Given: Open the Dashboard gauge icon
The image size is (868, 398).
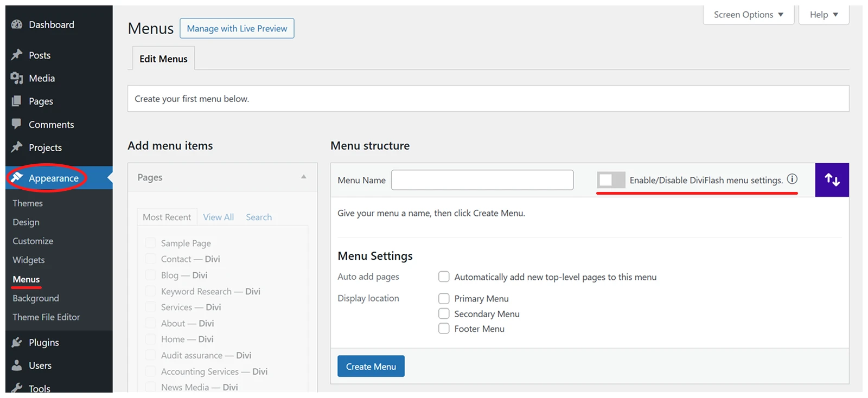Looking at the screenshot, I should pyautogui.click(x=17, y=24).
